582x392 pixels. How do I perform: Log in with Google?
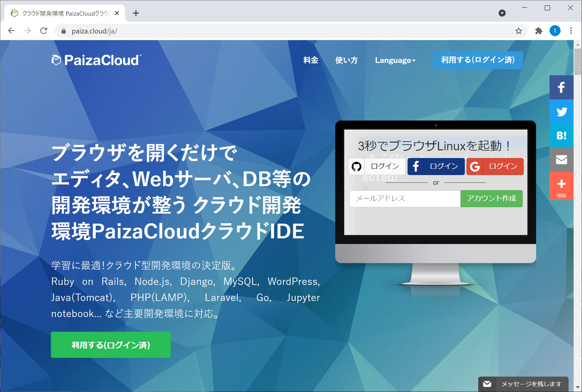pyautogui.click(x=495, y=166)
